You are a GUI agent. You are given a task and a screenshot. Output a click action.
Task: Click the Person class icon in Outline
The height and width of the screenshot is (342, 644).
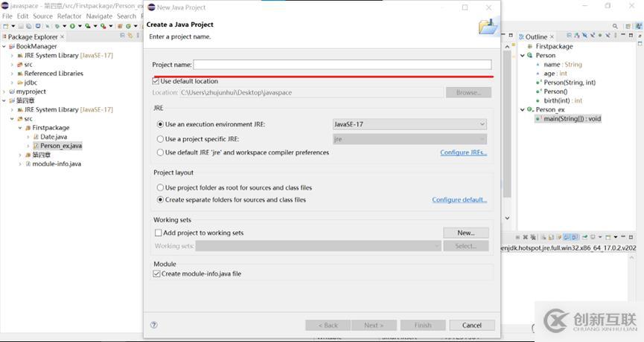point(530,55)
